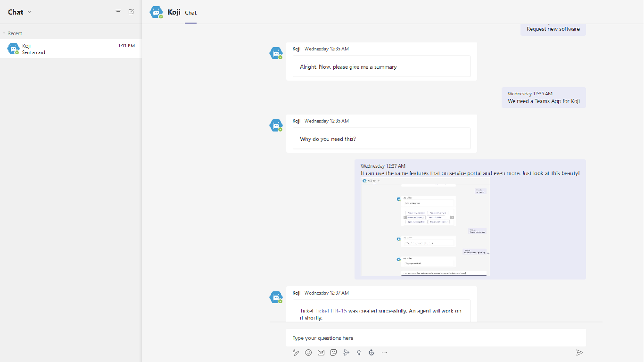Click Koji avatar beside 'Why do you need this?'
The image size is (644, 362).
[x=276, y=125]
